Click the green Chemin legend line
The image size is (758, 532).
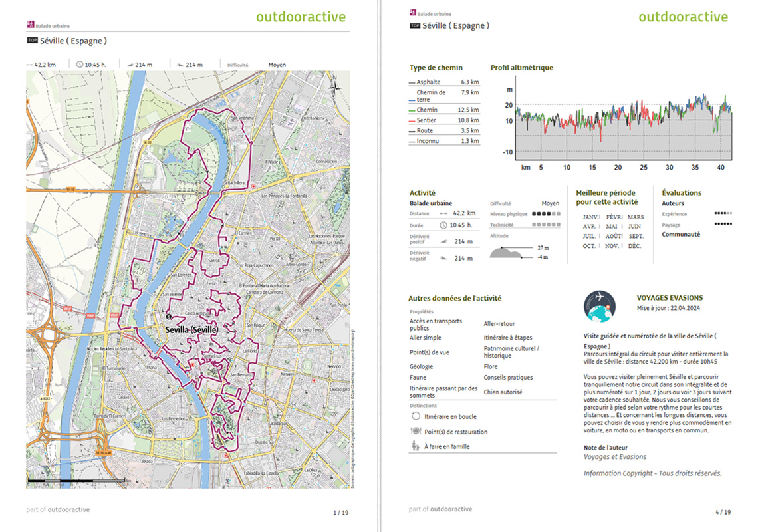tap(412, 110)
